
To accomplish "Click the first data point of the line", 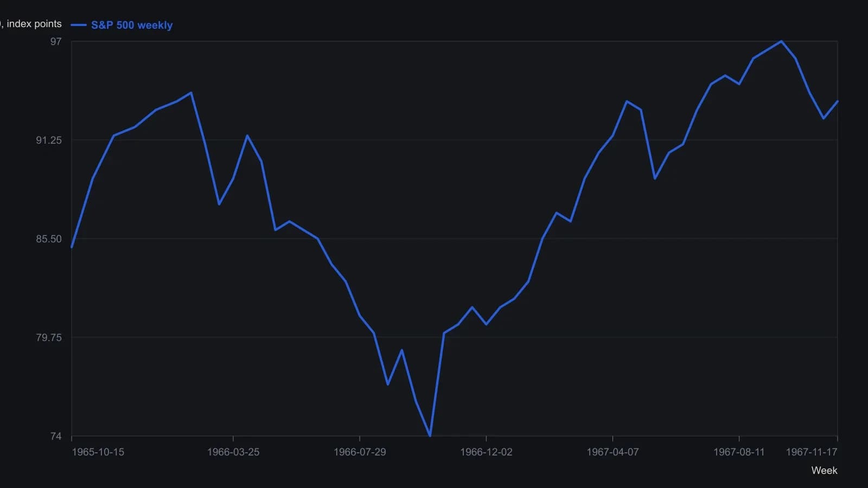I will 72,247.
